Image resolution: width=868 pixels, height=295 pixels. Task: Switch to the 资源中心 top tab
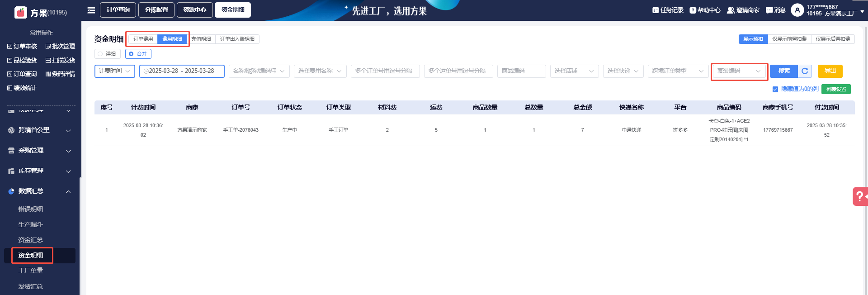[x=195, y=10]
